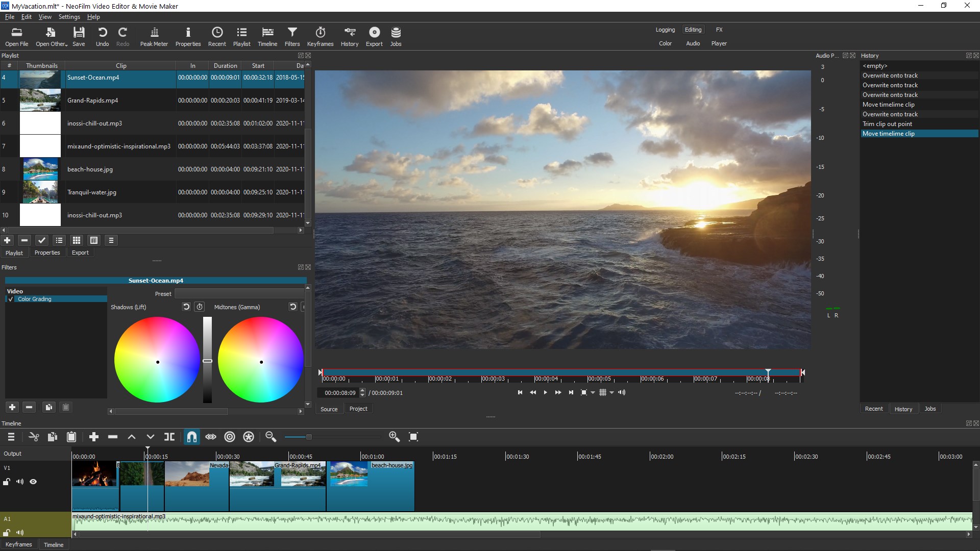Open the Preset dropdown in Filters
The image size is (980, 551).
coord(239,294)
